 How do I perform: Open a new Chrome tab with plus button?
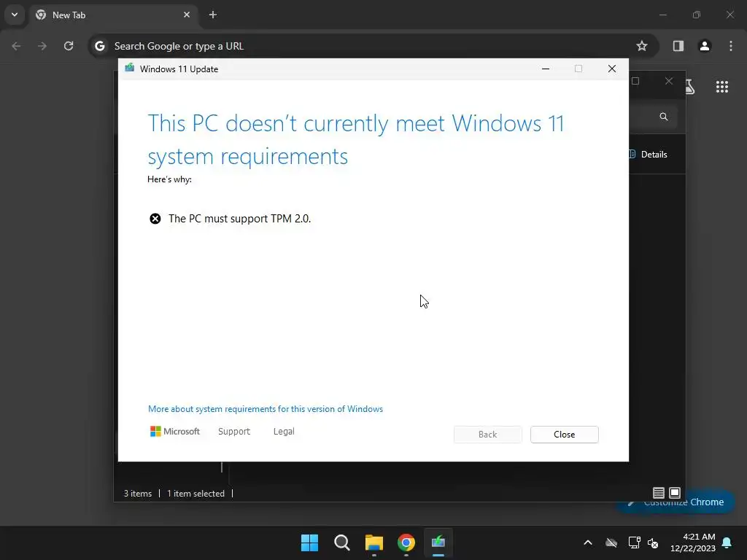pos(213,15)
